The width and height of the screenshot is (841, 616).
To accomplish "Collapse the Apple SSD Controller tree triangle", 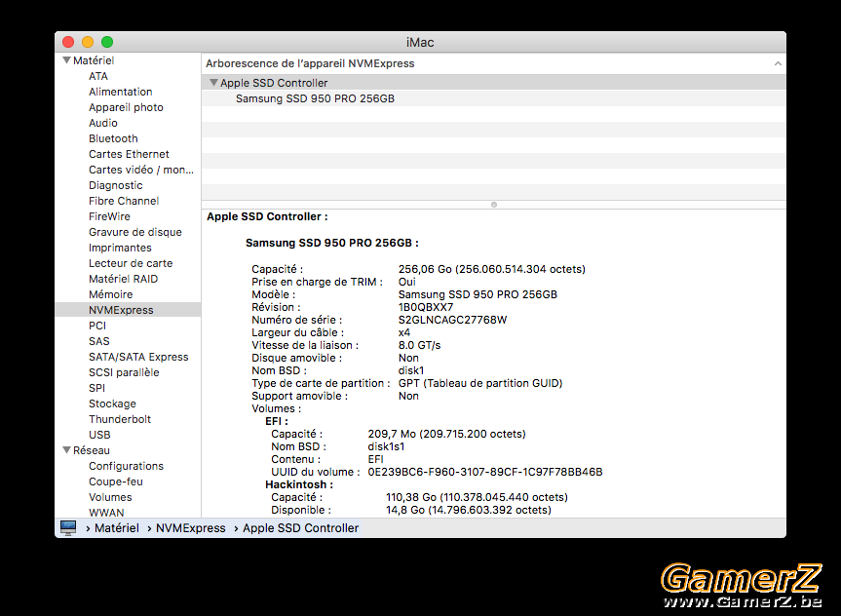I will coord(213,83).
